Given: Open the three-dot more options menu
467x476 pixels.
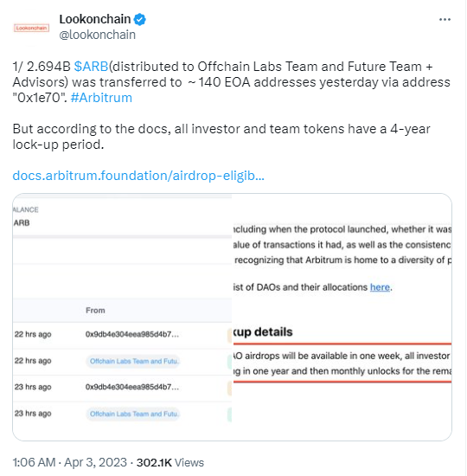Looking at the screenshot, I should tap(445, 19).
